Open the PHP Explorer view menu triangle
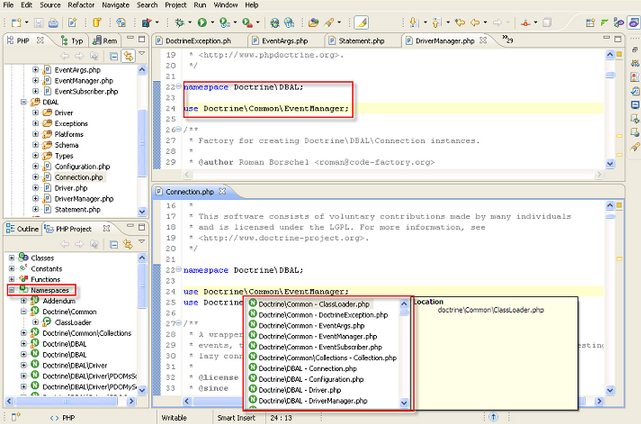The image size is (641, 424). coord(142,54)
